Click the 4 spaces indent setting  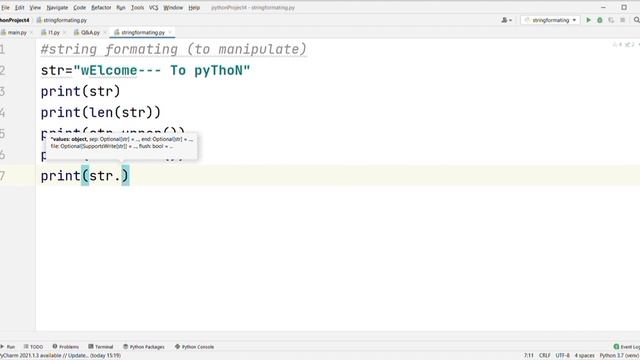584,356
